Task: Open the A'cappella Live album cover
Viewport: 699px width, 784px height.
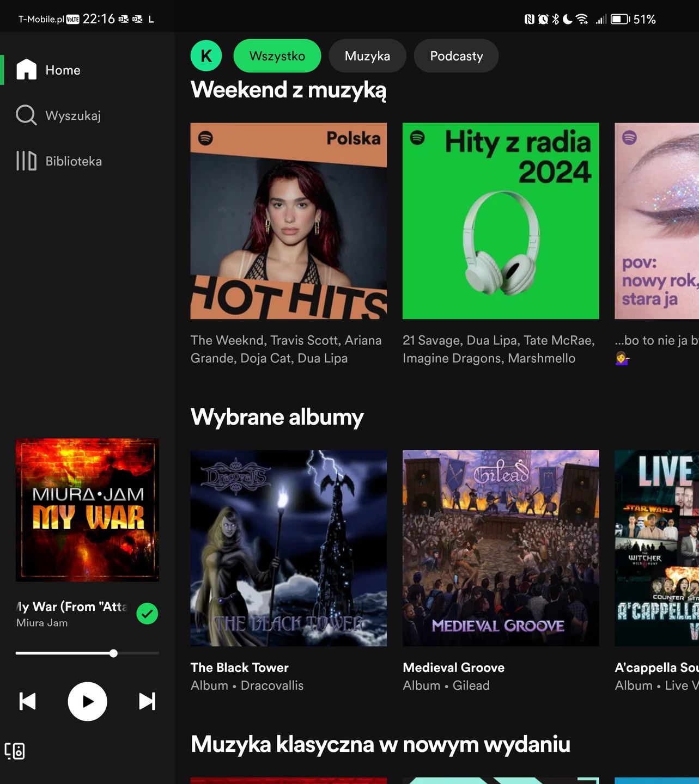Action: 657,548
